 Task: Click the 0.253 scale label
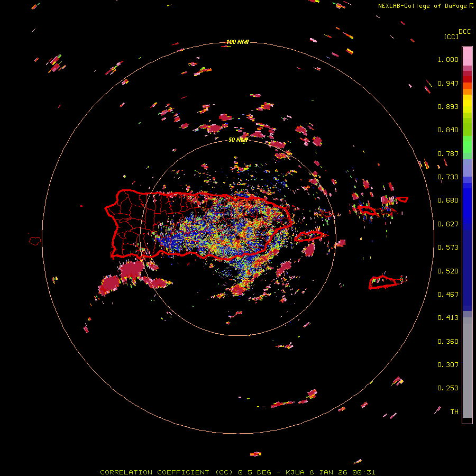(x=448, y=388)
